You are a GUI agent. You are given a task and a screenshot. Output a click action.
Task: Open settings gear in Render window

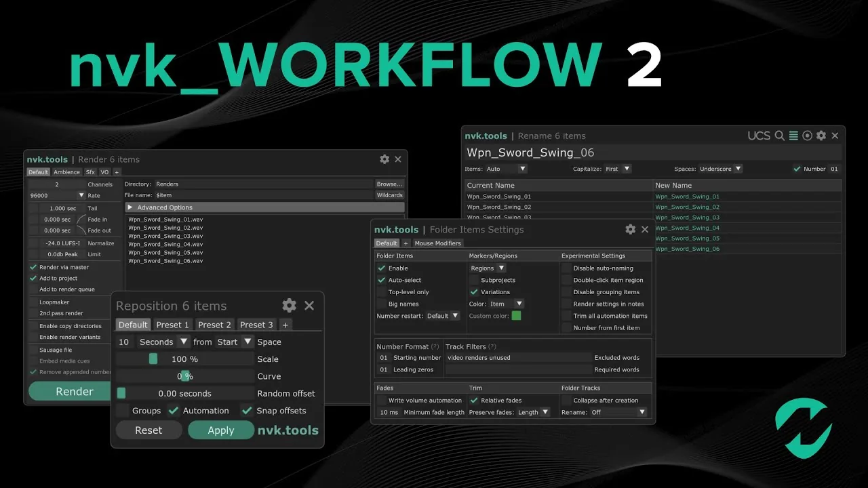tap(384, 159)
